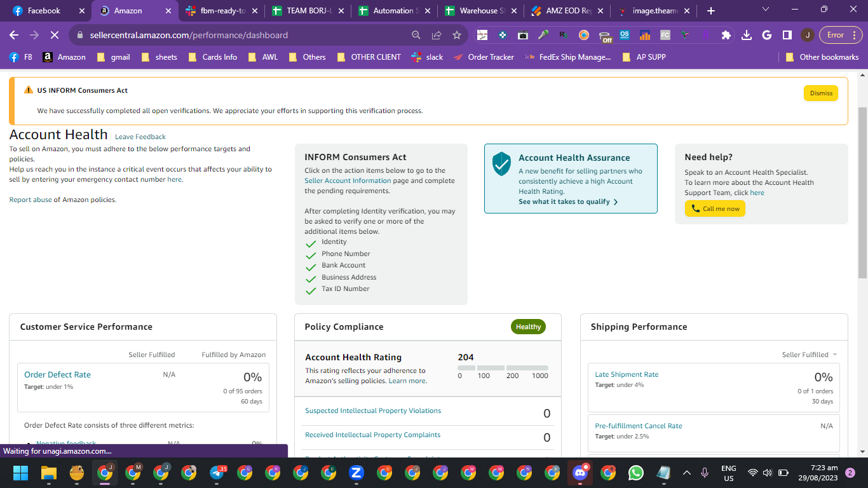
Task: Click the Order Defect Rate link
Action: [57, 374]
